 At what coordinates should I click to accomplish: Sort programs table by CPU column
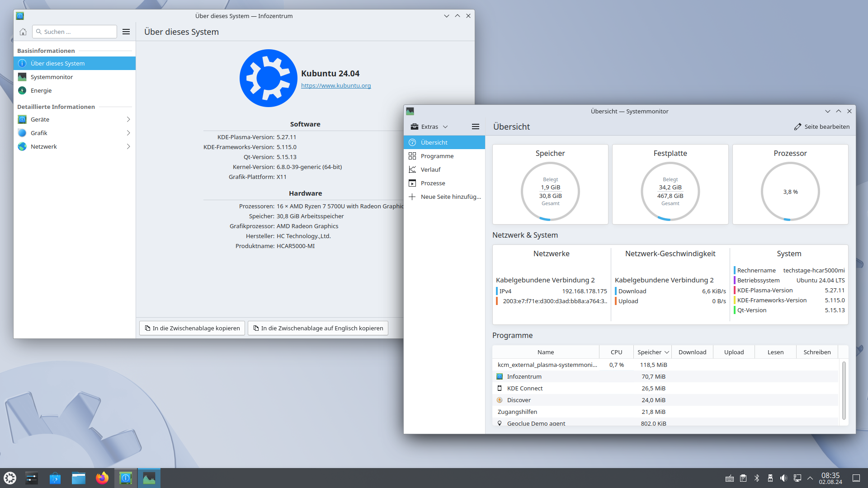(x=616, y=352)
